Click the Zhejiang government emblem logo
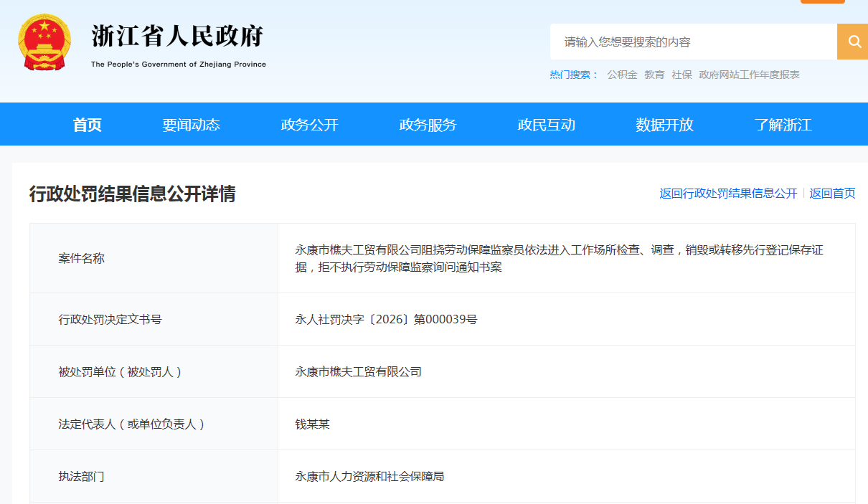Screen dimensions: 868x504 (44, 42)
